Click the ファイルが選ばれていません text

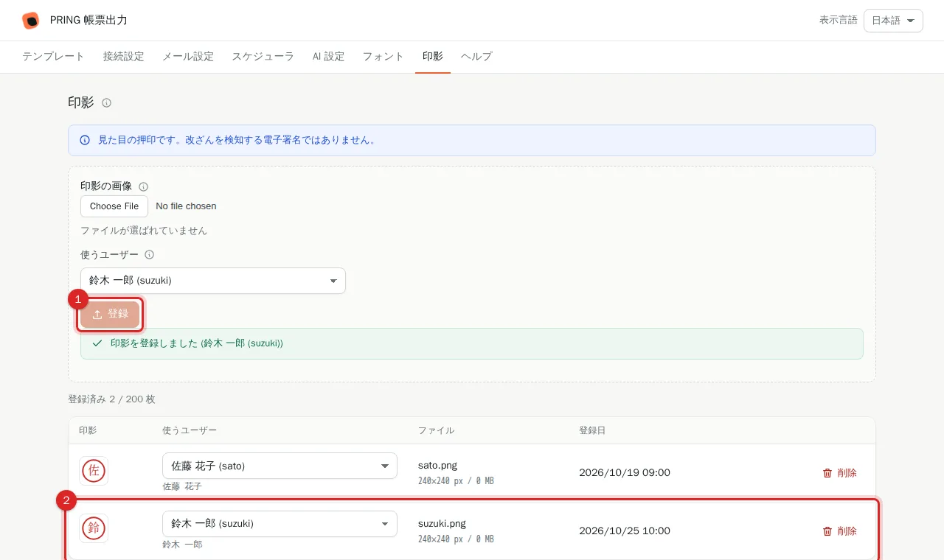pyautogui.click(x=144, y=231)
